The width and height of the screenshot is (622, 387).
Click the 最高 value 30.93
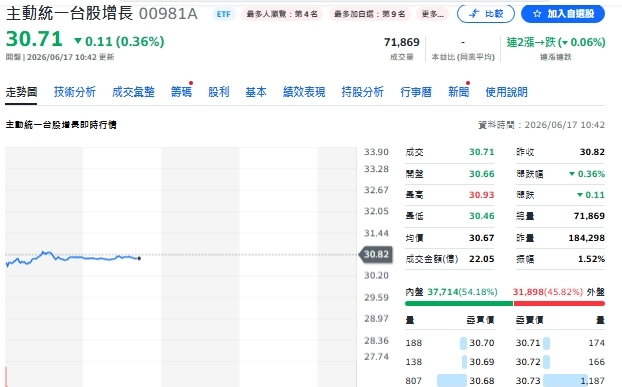coord(482,195)
